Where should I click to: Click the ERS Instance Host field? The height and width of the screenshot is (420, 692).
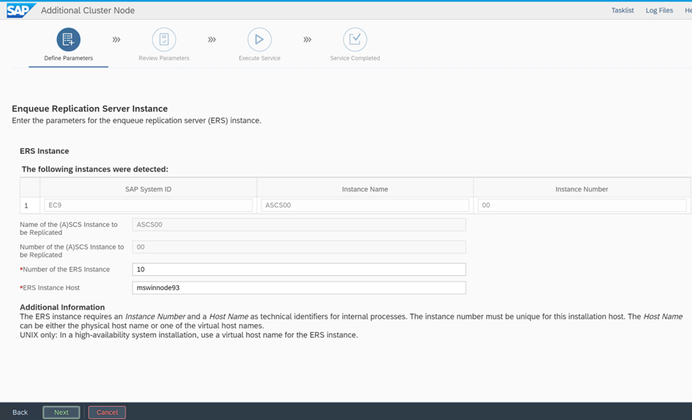(299, 288)
